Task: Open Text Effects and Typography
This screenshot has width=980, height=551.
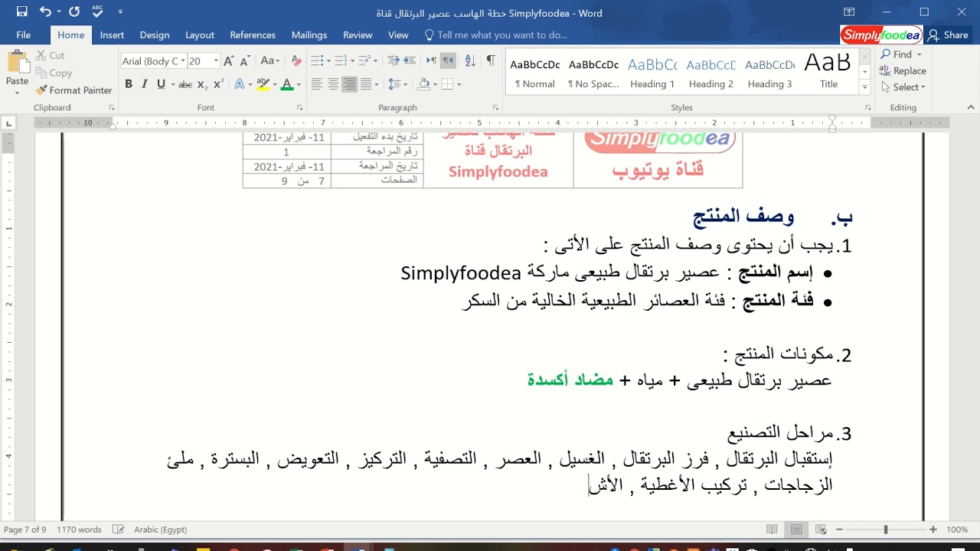Action: pyautogui.click(x=240, y=84)
